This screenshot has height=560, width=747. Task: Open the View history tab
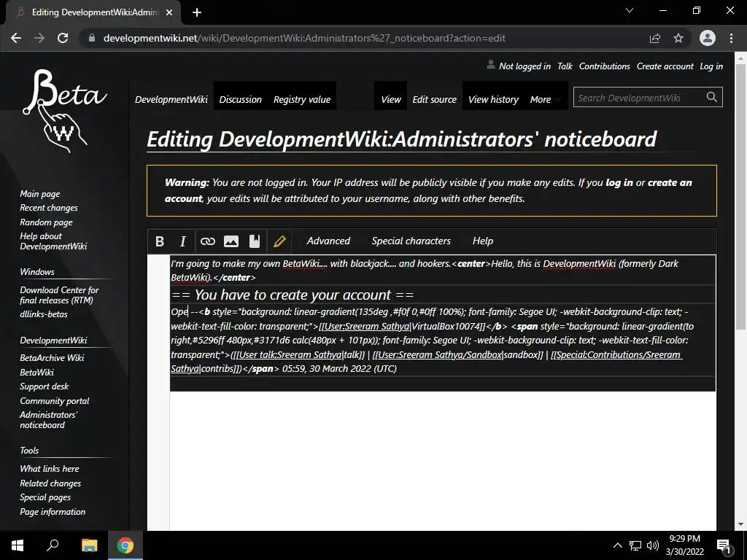click(x=493, y=99)
